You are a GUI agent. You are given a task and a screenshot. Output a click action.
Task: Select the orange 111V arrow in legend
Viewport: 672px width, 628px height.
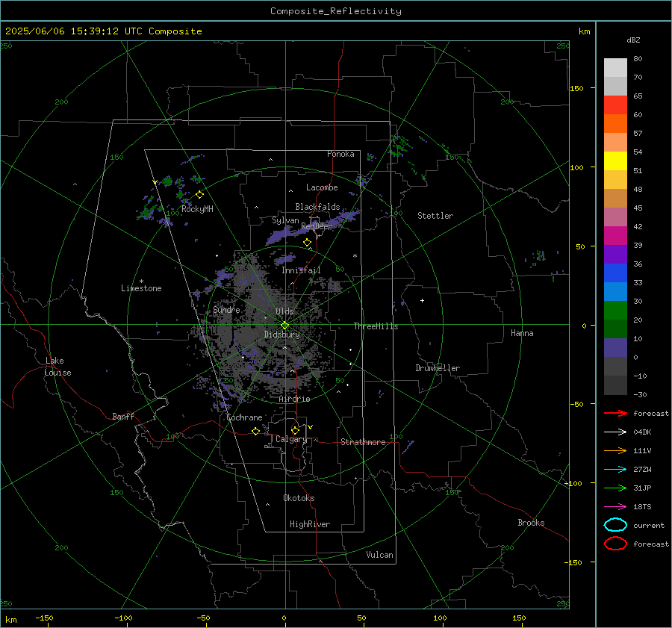615,450
